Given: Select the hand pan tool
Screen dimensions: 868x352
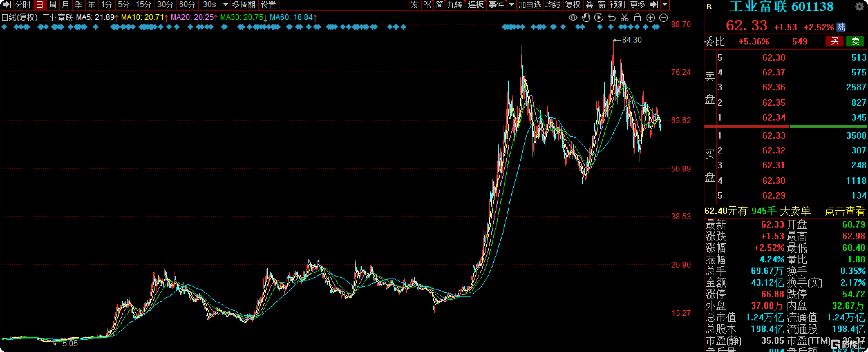Looking at the screenshot, I should [x=586, y=17].
